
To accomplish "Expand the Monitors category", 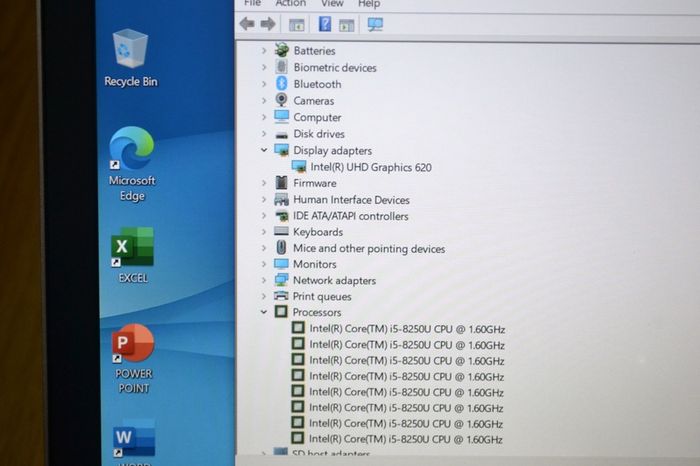I will [264, 264].
